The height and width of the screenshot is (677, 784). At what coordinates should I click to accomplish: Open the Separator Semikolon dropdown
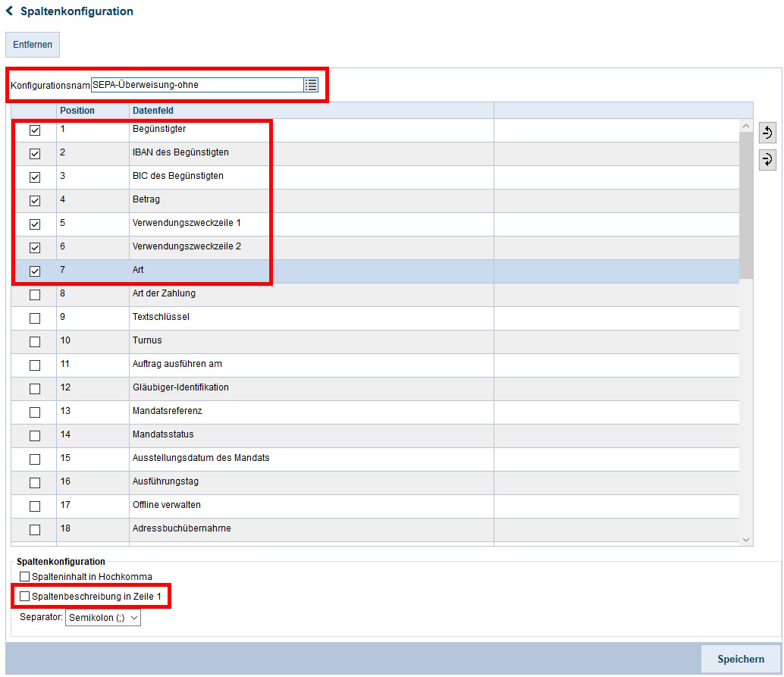pos(103,618)
